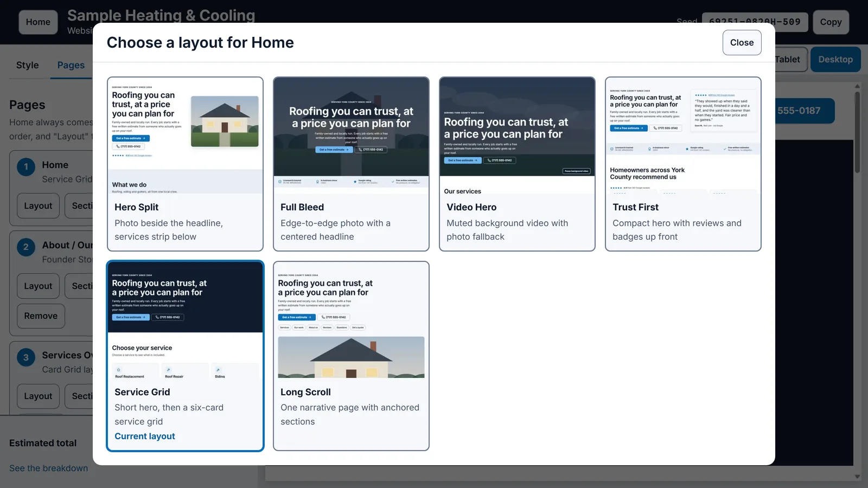Copy the seed value with Copy button
The width and height of the screenshot is (868, 488).
[x=831, y=22]
